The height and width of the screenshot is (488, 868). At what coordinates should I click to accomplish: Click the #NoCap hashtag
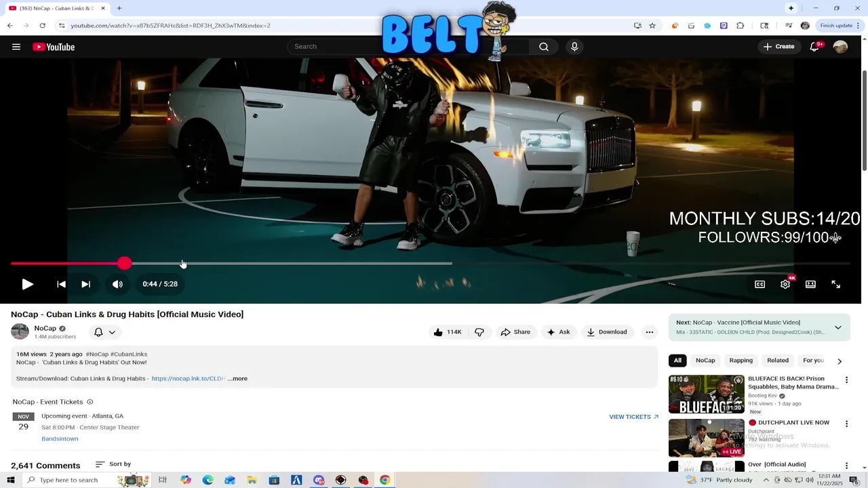tap(97, 354)
